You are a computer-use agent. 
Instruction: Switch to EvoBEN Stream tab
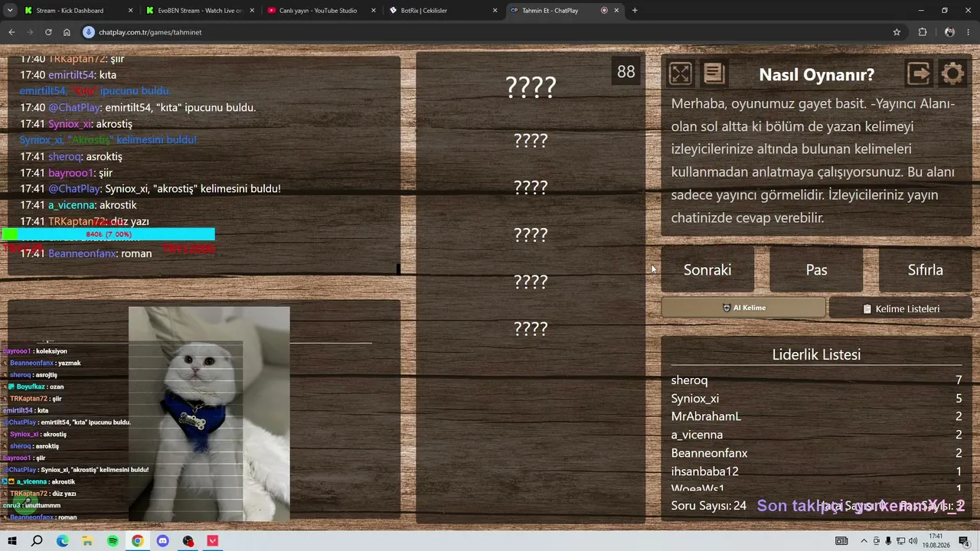[199, 11]
